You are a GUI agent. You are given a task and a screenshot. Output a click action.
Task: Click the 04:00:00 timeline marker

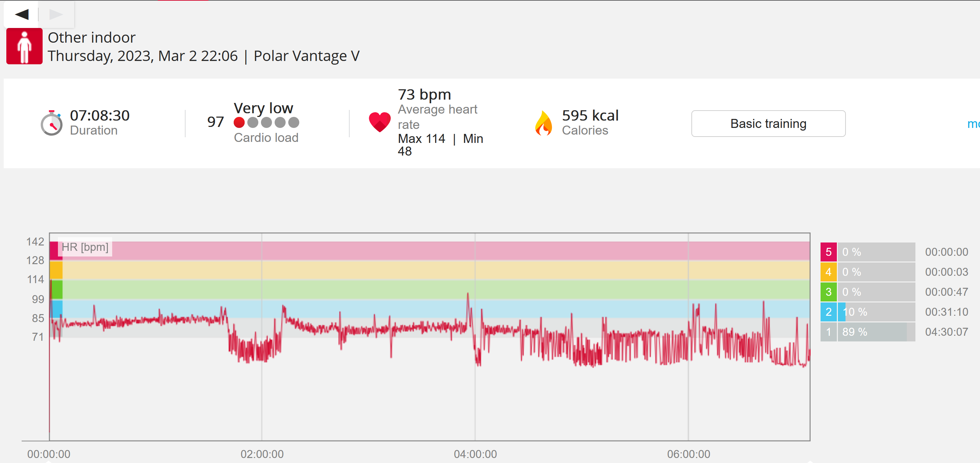click(476, 454)
